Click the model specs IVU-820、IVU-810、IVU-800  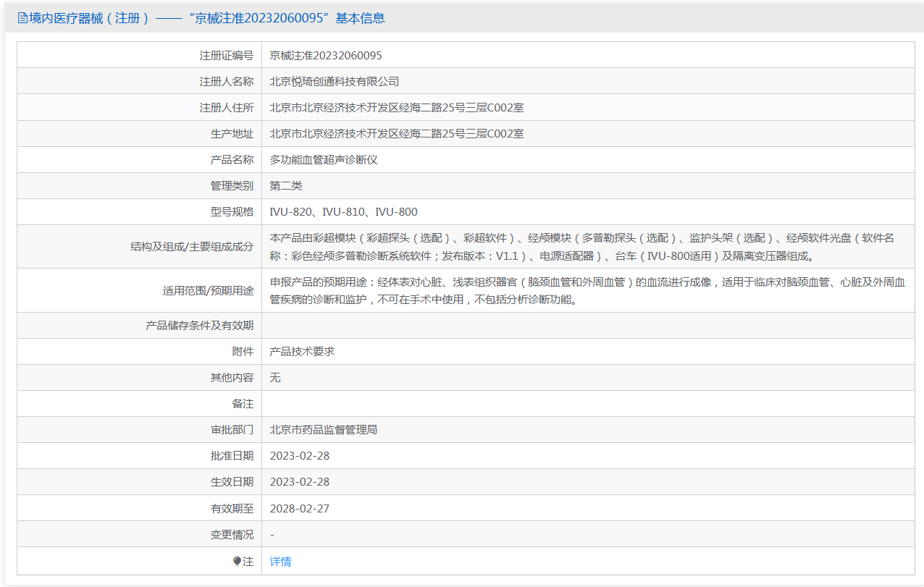tap(343, 212)
